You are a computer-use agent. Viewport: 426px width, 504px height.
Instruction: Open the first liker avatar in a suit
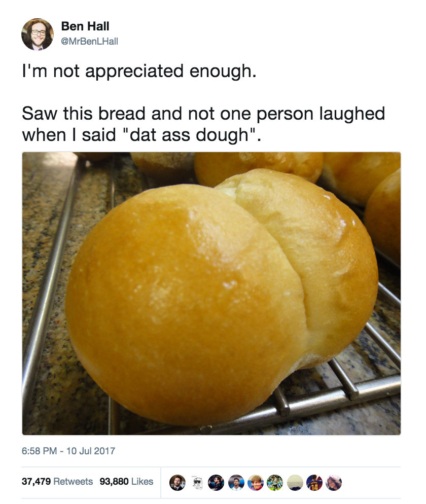pyautogui.click(x=177, y=483)
